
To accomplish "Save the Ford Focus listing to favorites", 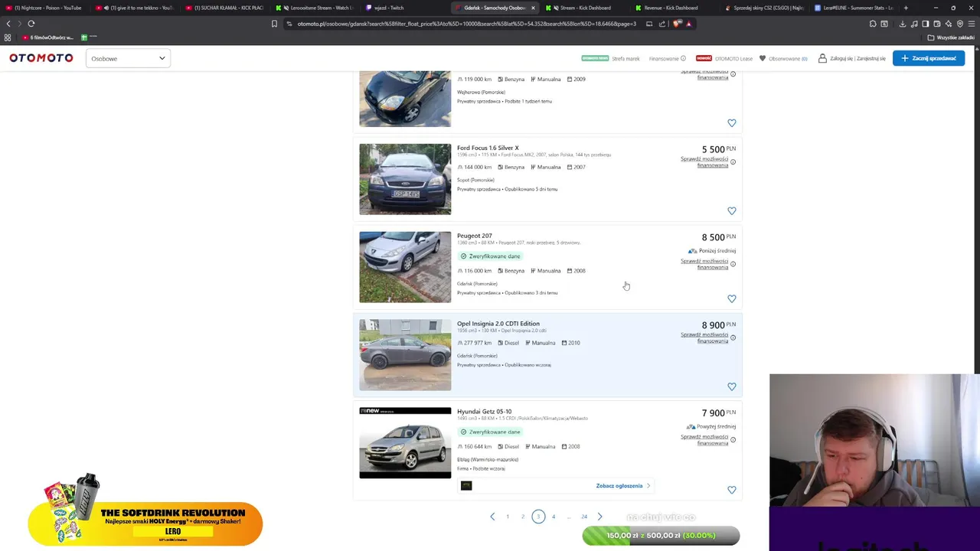I will [x=732, y=210].
